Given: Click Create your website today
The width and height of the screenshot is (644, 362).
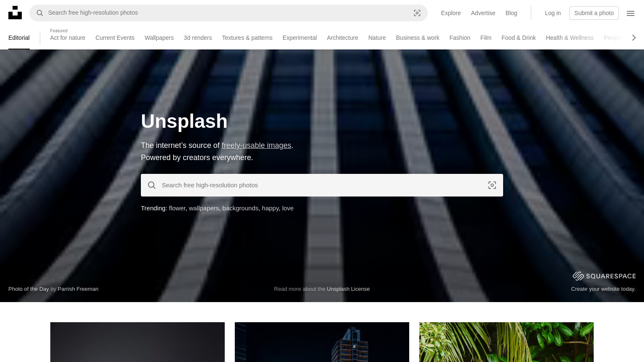Looking at the screenshot, I should tap(603, 289).
